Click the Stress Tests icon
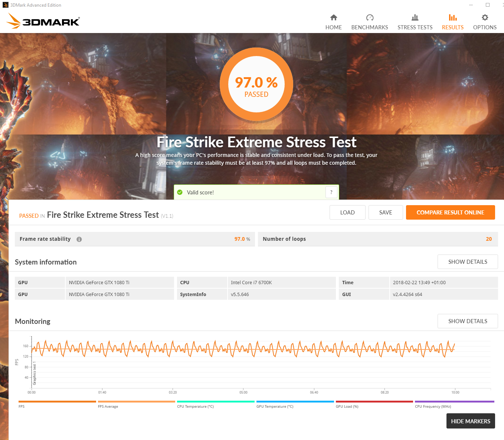The image size is (504, 440). [415, 17]
